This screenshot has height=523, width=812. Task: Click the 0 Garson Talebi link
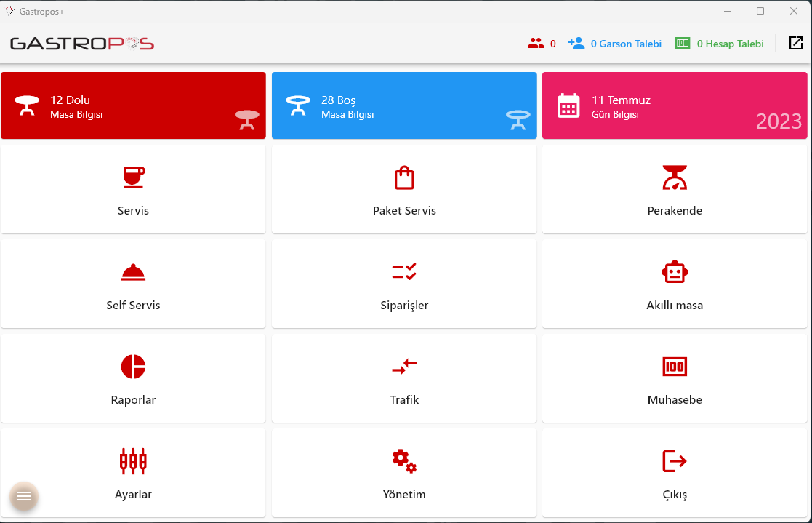tap(625, 44)
